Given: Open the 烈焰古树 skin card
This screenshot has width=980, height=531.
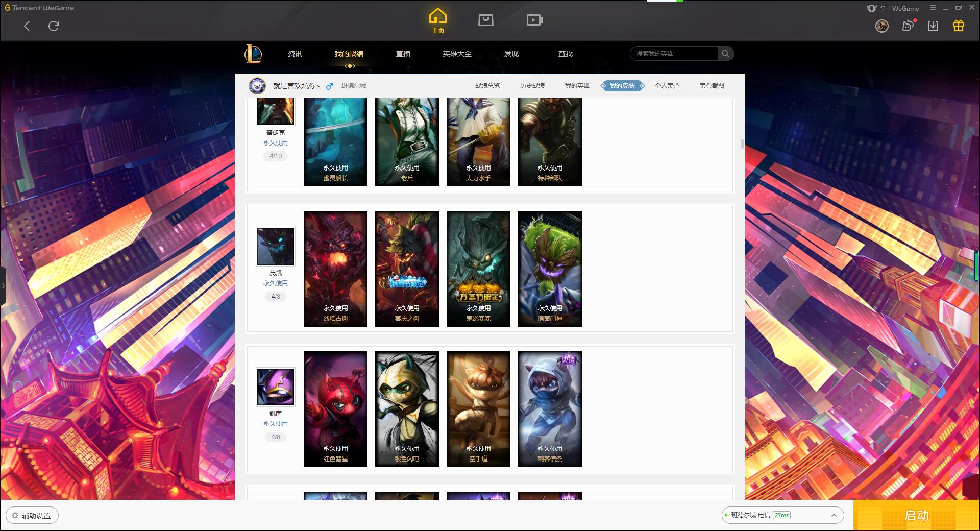Looking at the screenshot, I should click(335, 269).
